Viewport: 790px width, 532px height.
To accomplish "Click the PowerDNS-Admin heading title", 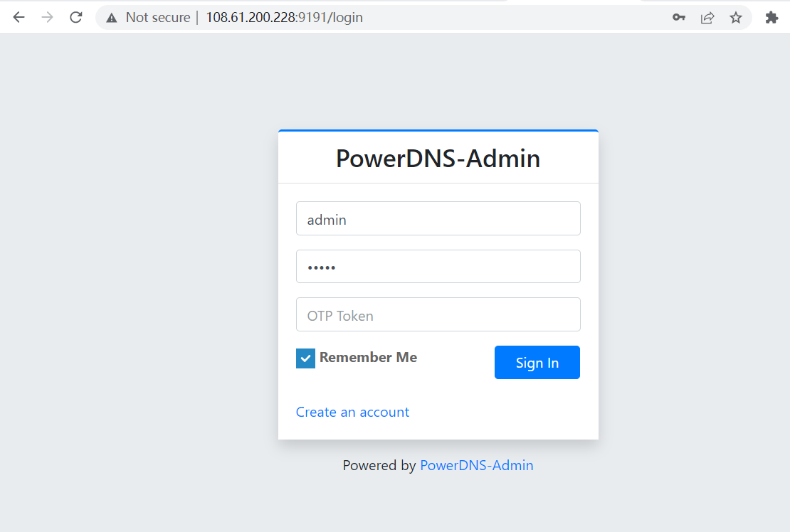I will [438, 159].
